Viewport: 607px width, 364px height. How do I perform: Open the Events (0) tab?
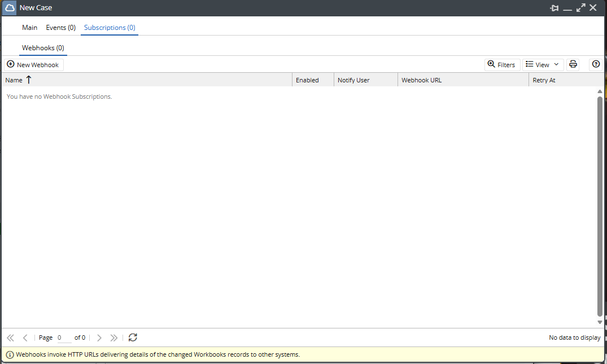coord(60,28)
